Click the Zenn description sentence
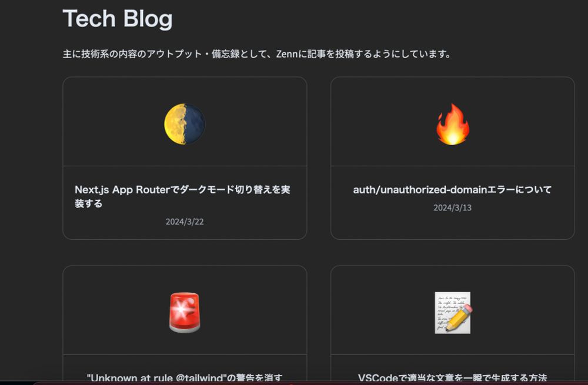Screen dimensions: 588x385 pyautogui.click(x=257, y=54)
